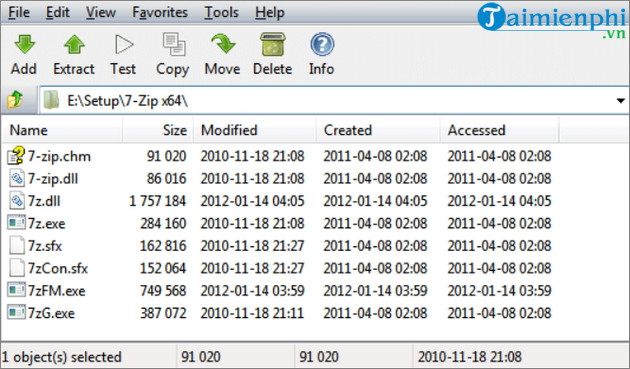Viewport: 630px width, 369px height.
Task: Select the 7-zip.chm file name
Action: (59, 156)
